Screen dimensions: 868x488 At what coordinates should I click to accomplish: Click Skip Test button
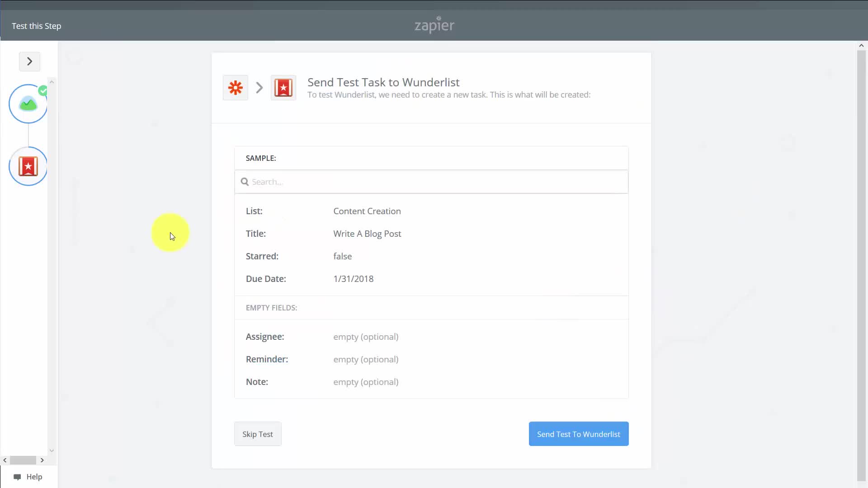tap(258, 434)
